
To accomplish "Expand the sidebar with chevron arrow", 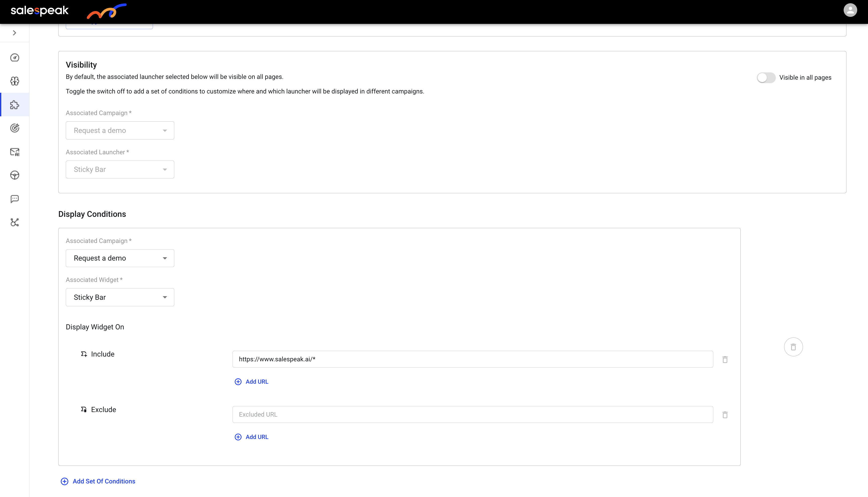I will click(14, 33).
